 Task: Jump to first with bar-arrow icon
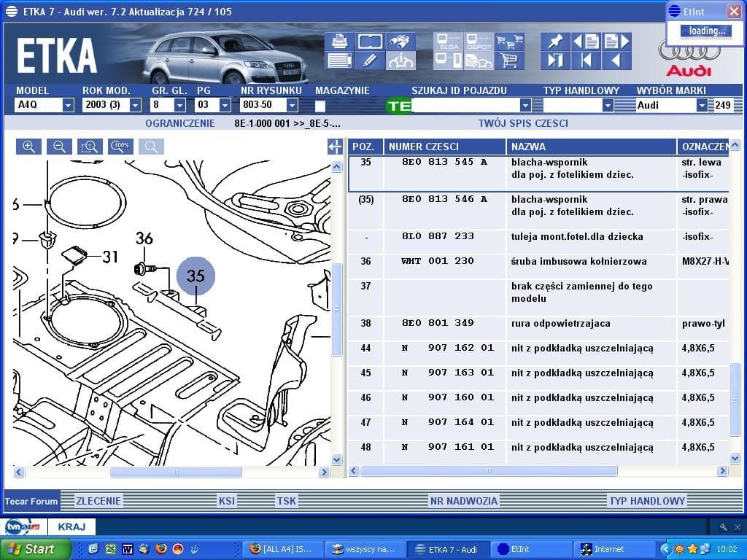587,61
